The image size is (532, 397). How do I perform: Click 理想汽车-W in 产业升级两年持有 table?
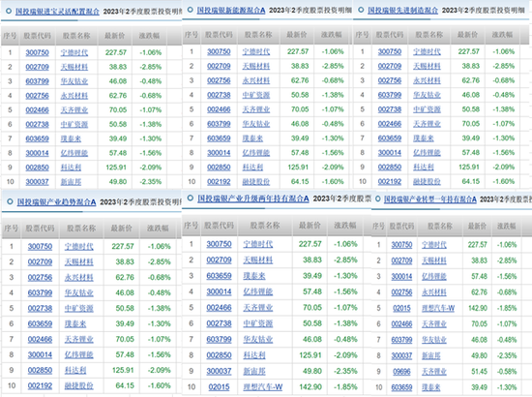coord(263,386)
